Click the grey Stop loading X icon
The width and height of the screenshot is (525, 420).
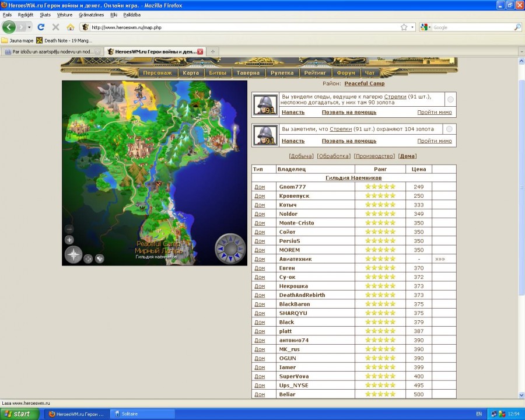click(x=55, y=27)
